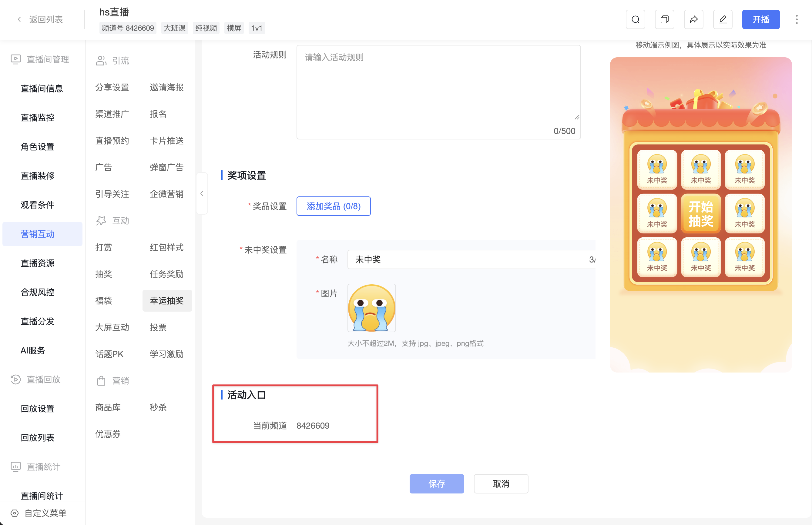Open 弹窗广告 submenu item
The width and height of the screenshot is (812, 525).
click(167, 167)
